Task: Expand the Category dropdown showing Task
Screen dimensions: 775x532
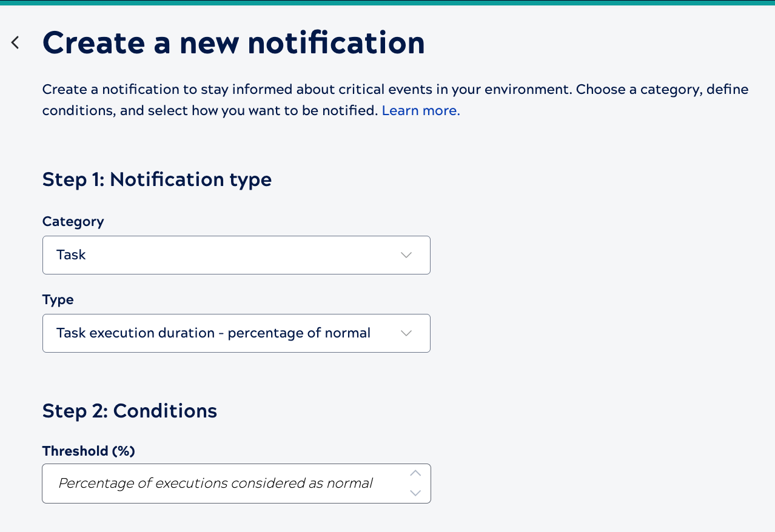Action: 236,254
